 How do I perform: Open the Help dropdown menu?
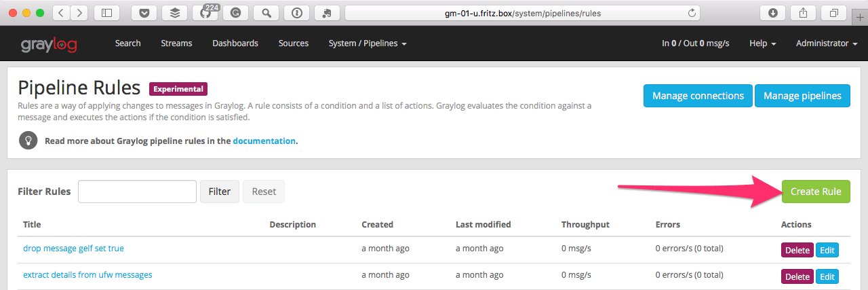tap(762, 43)
